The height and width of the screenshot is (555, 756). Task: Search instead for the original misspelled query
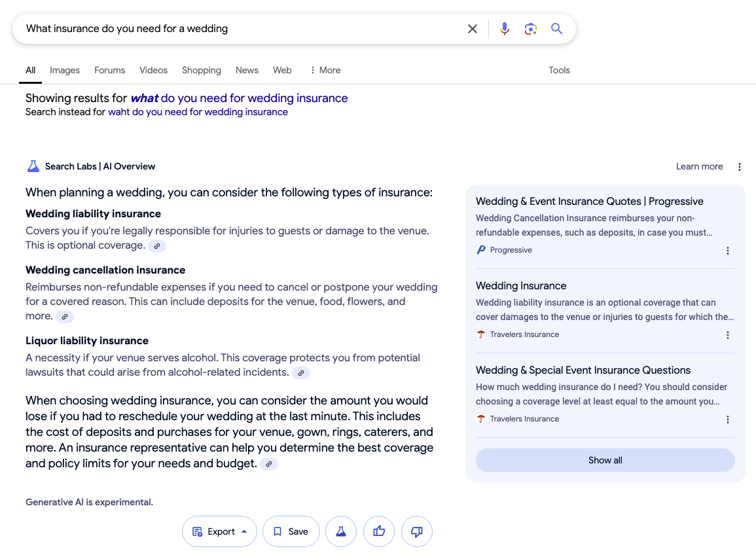coord(197,112)
